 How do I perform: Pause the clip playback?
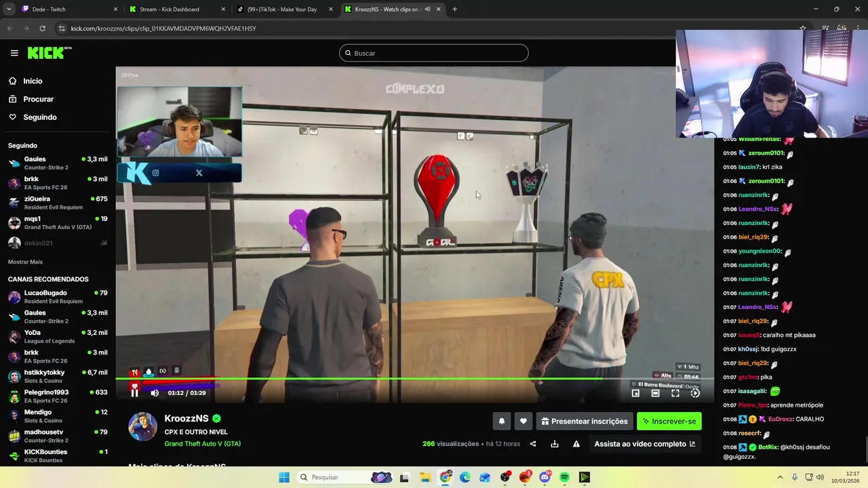134,392
